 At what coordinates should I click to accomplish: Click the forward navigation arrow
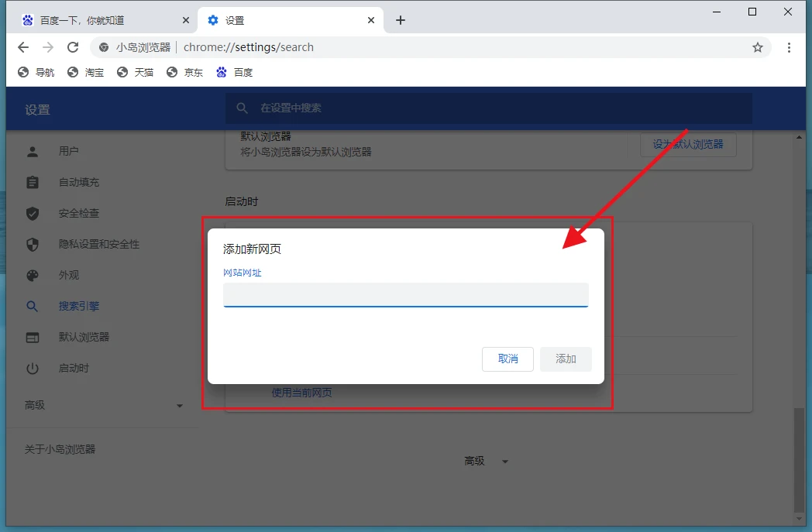coord(48,47)
